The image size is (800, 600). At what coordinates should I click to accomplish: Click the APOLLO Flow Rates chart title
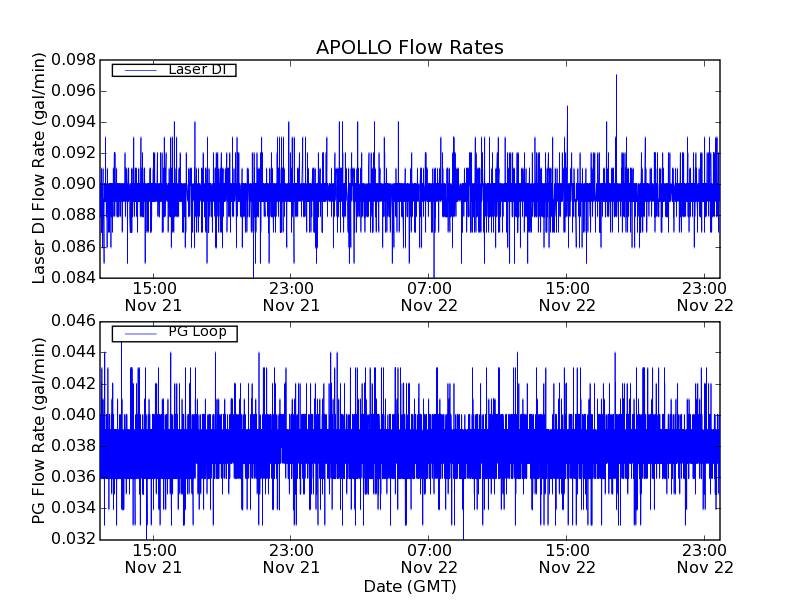click(409, 48)
